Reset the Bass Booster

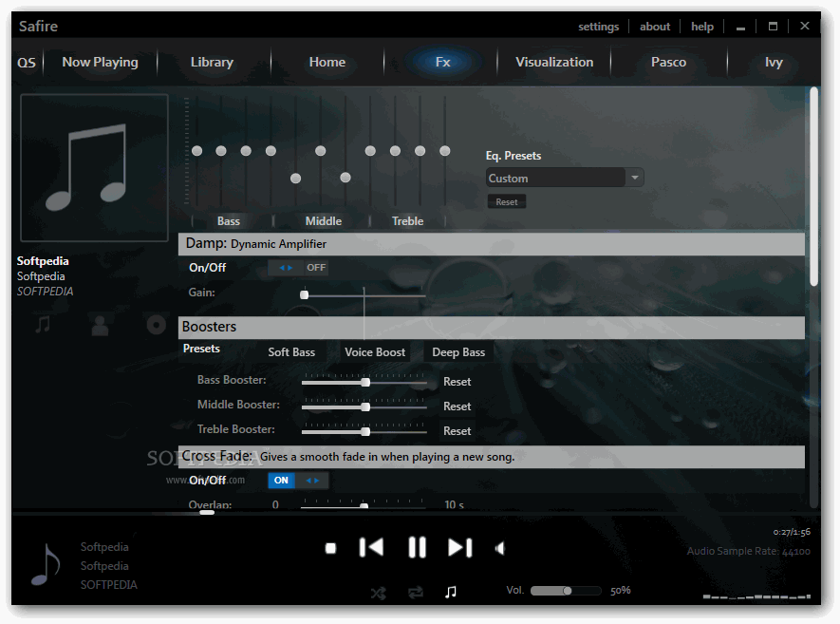point(457,382)
